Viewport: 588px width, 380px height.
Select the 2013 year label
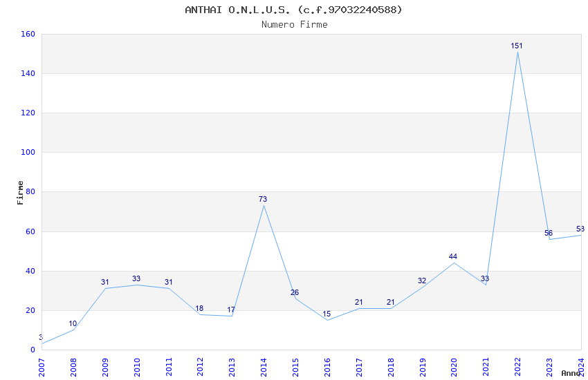tap(232, 368)
